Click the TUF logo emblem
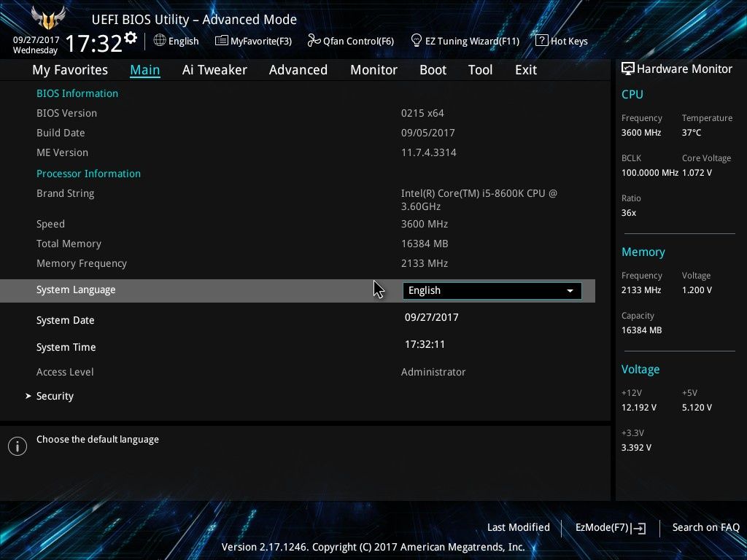Viewport: 747px width, 560px height. (47, 18)
